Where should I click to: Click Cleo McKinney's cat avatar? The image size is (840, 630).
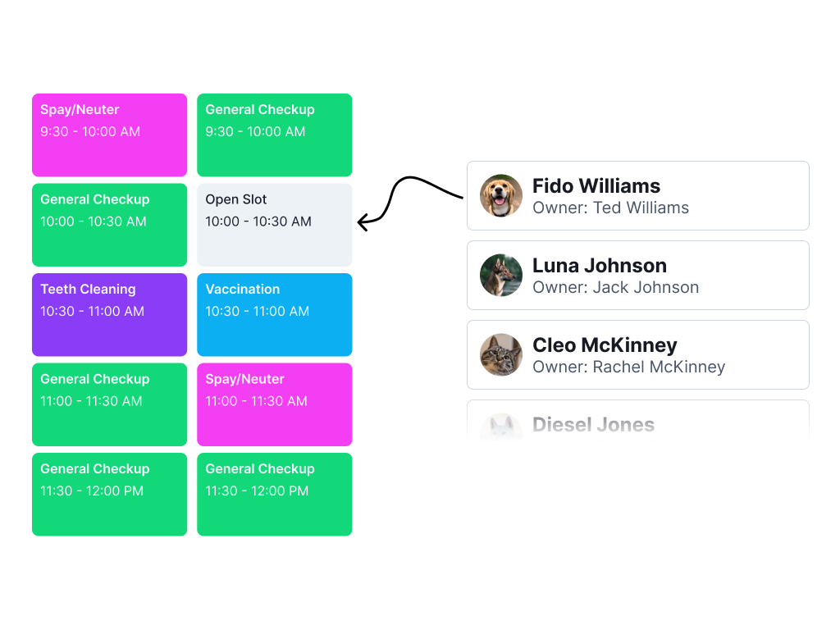pos(501,355)
